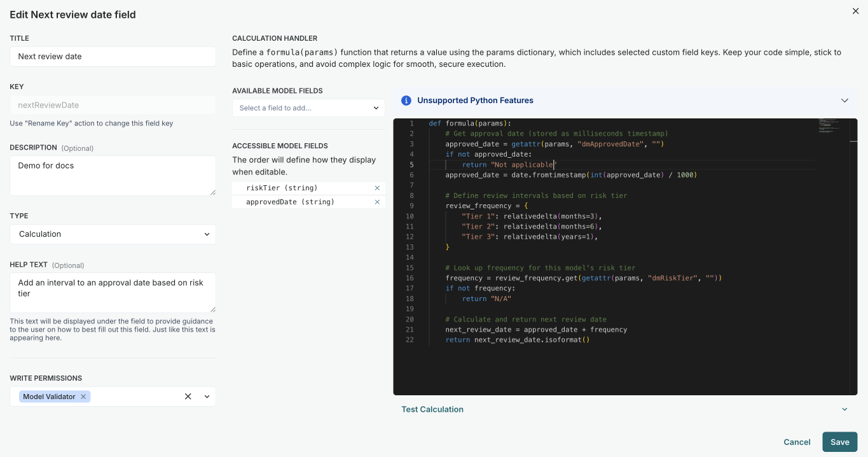Click the info icon beside Unsupported Python Features
The width and height of the screenshot is (868, 457).
coord(406,101)
